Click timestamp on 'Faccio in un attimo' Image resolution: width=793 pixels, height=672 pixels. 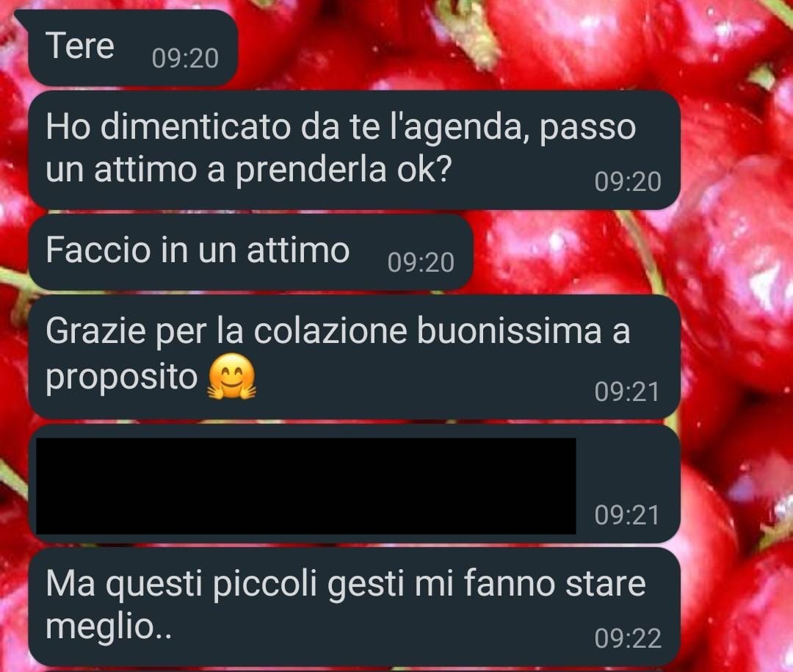pos(421,263)
